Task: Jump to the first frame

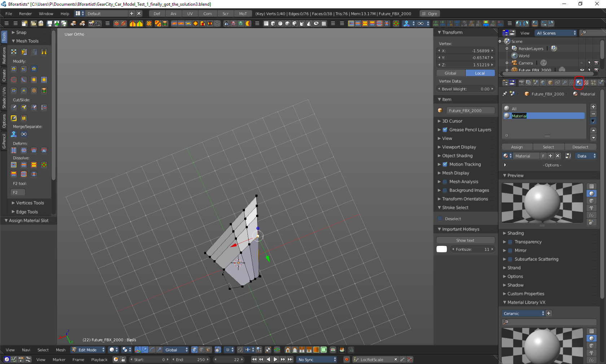Action: point(254,359)
